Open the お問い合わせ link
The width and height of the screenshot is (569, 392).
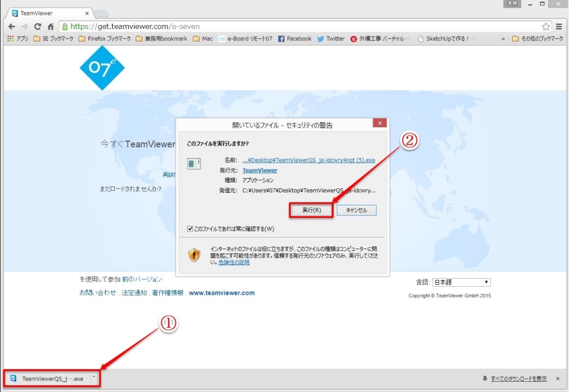98,293
